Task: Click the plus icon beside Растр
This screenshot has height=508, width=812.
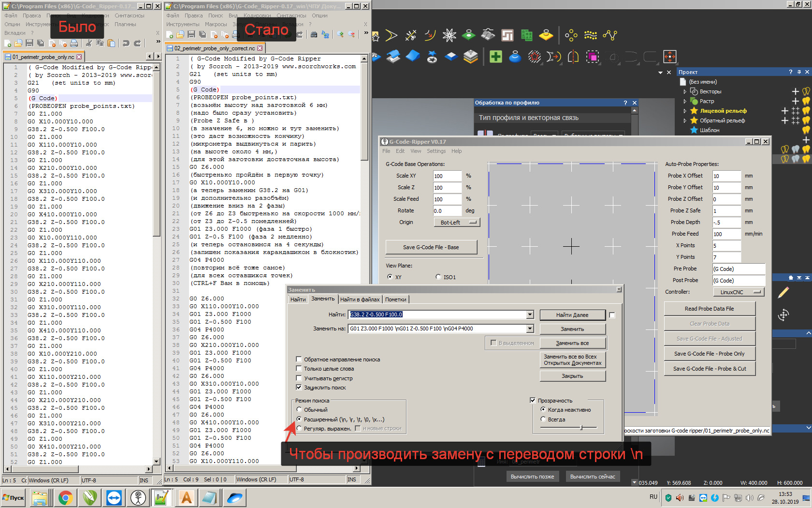Action: 795,101
